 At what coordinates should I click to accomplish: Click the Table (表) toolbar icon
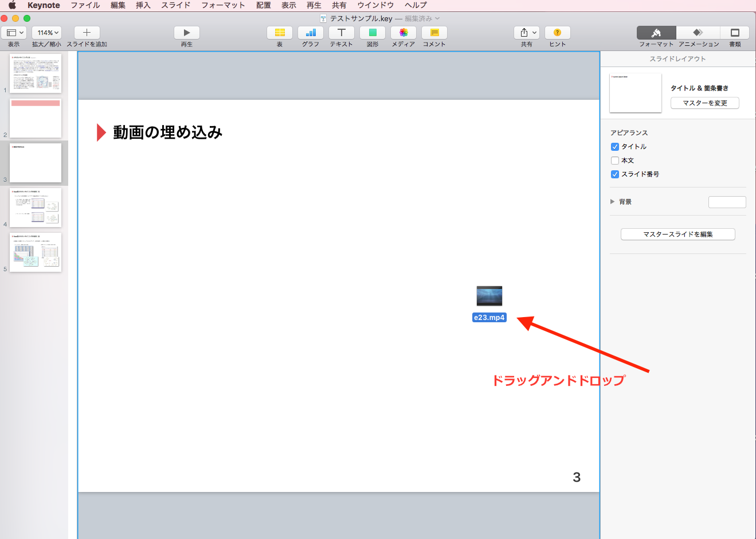(x=280, y=33)
